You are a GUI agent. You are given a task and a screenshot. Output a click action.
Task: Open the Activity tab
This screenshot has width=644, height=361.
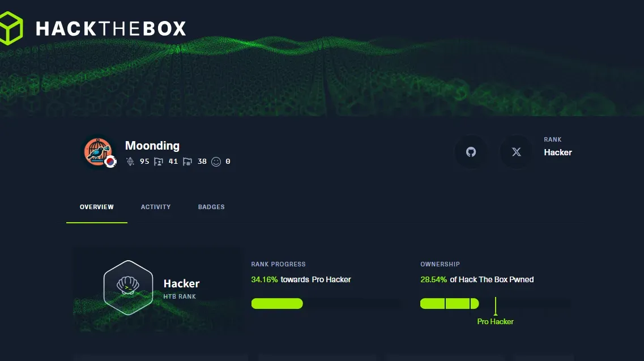pyautogui.click(x=156, y=207)
